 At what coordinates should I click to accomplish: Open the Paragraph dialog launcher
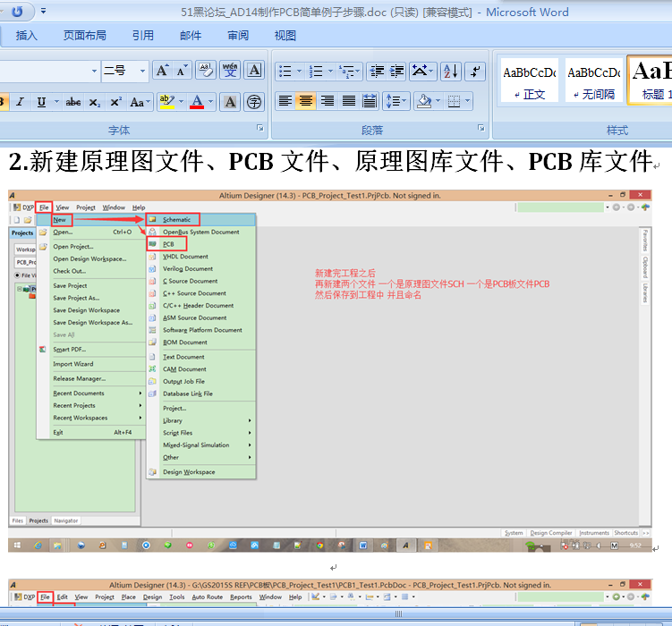pos(481,128)
